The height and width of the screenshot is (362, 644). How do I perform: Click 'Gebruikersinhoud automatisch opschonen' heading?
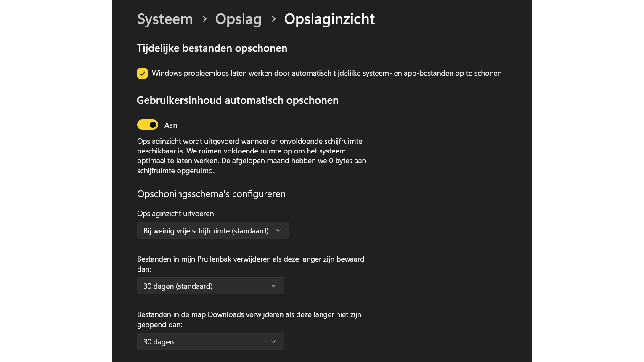point(238,100)
